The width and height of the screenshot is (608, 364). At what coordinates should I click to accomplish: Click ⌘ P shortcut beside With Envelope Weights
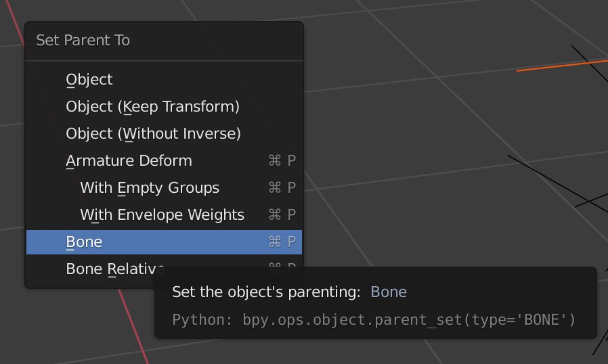click(282, 215)
